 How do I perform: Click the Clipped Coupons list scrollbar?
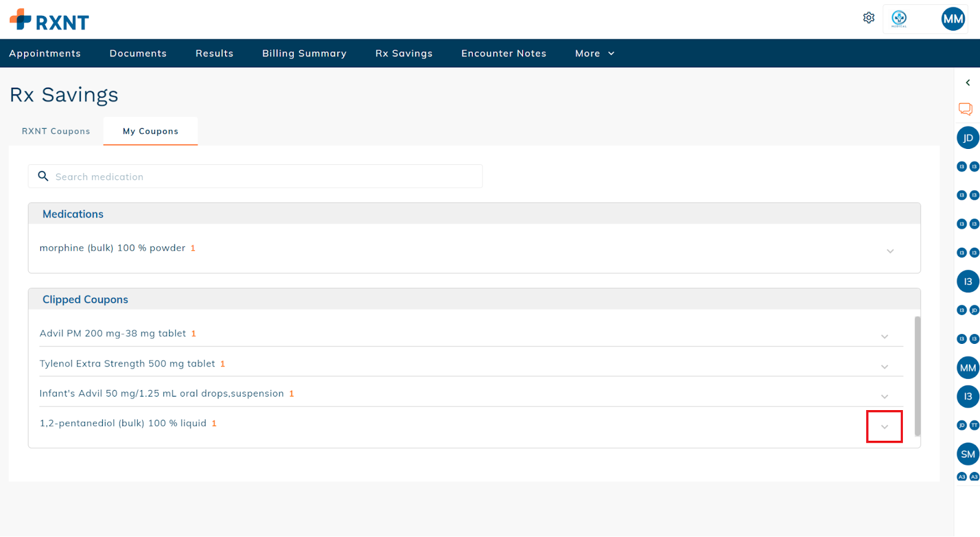pyautogui.click(x=917, y=376)
